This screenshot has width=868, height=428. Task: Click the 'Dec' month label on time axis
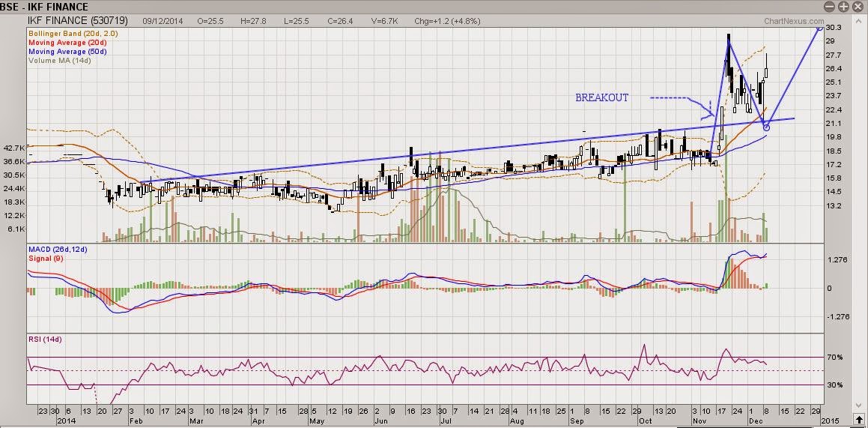tap(756, 421)
